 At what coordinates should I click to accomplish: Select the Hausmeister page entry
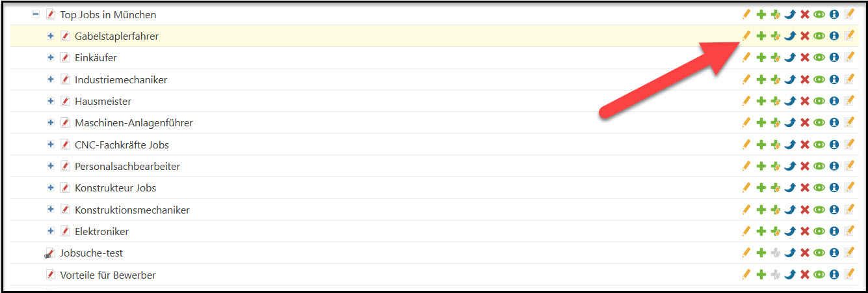click(103, 102)
